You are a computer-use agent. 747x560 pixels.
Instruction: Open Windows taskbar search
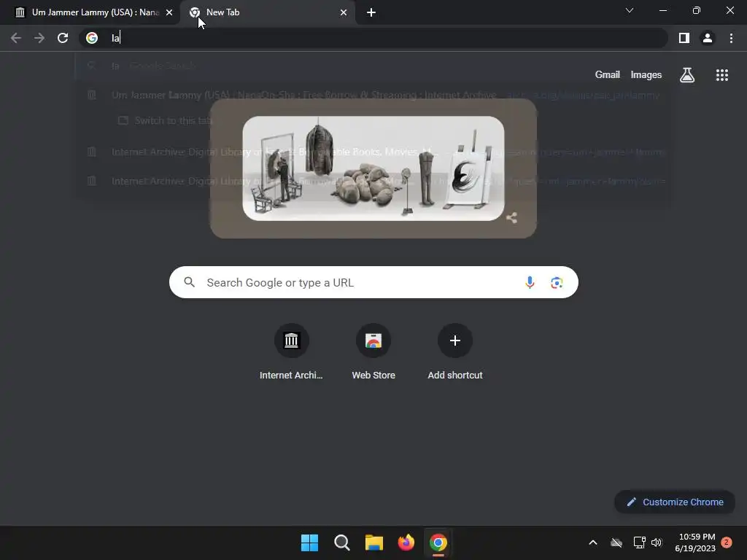pos(342,542)
